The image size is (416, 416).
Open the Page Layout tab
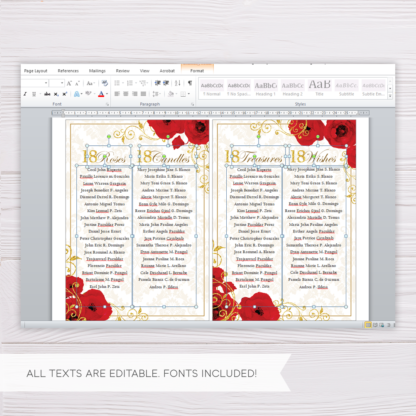36,71
